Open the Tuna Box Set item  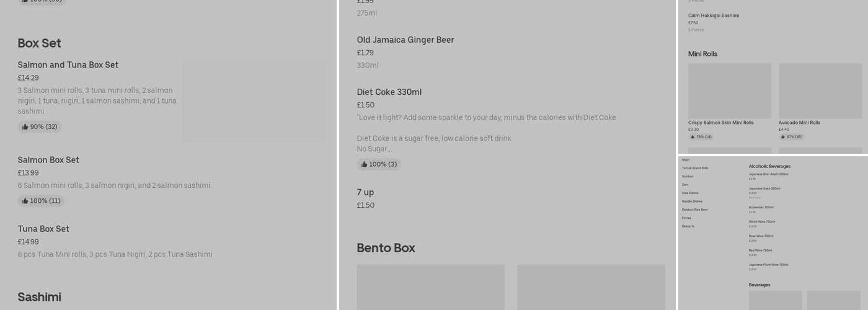click(x=43, y=229)
